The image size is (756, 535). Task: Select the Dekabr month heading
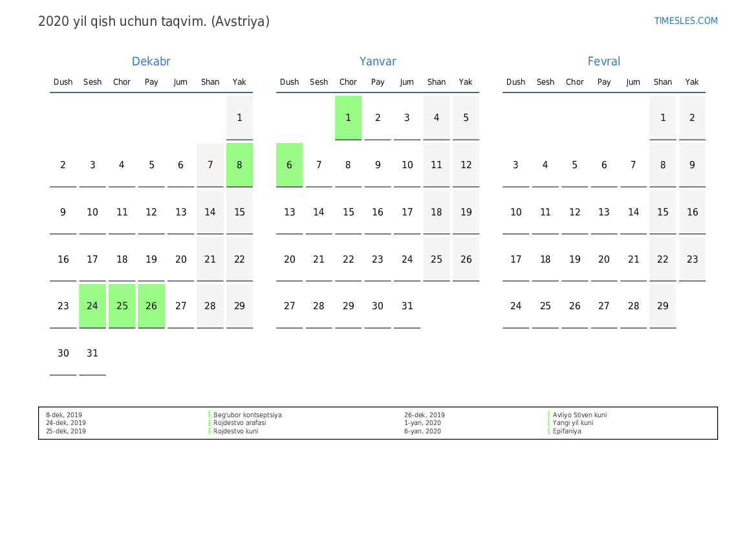tap(151, 61)
